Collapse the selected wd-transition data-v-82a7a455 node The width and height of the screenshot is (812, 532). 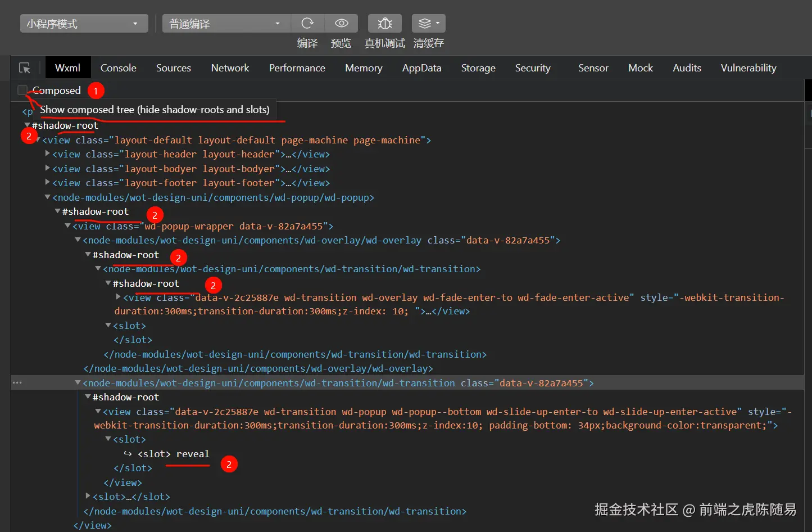pos(78,382)
